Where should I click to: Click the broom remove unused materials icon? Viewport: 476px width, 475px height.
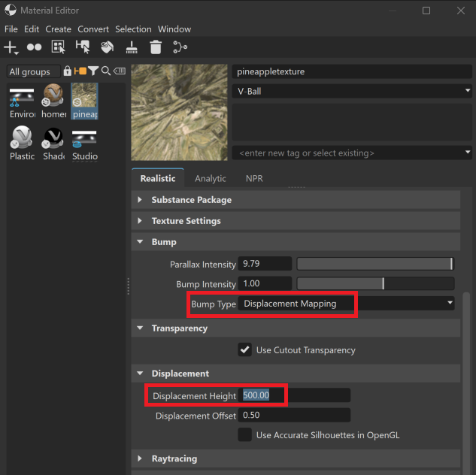tap(132, 47)
